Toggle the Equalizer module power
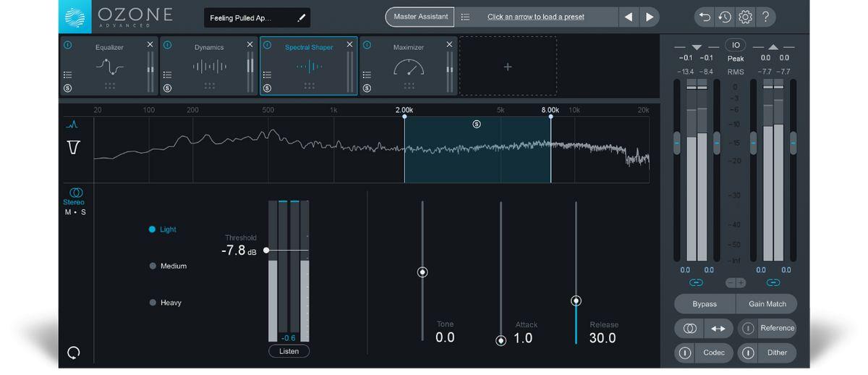 coord(68,45)
